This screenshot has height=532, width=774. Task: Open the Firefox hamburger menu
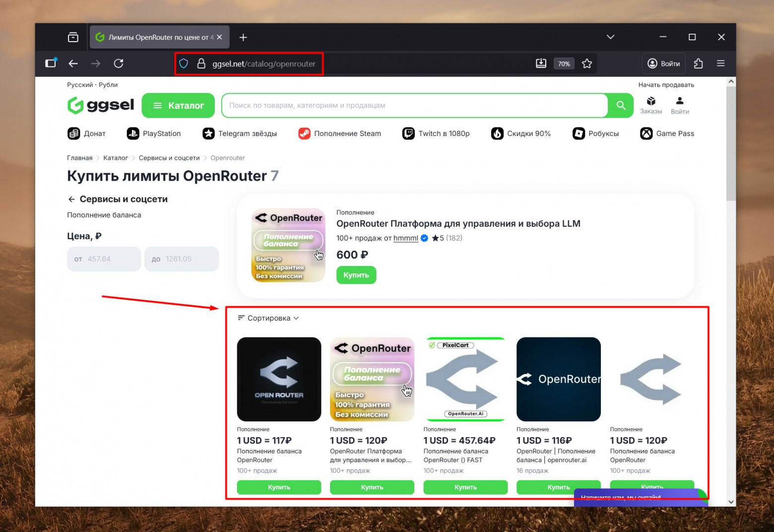pos(720,64)
